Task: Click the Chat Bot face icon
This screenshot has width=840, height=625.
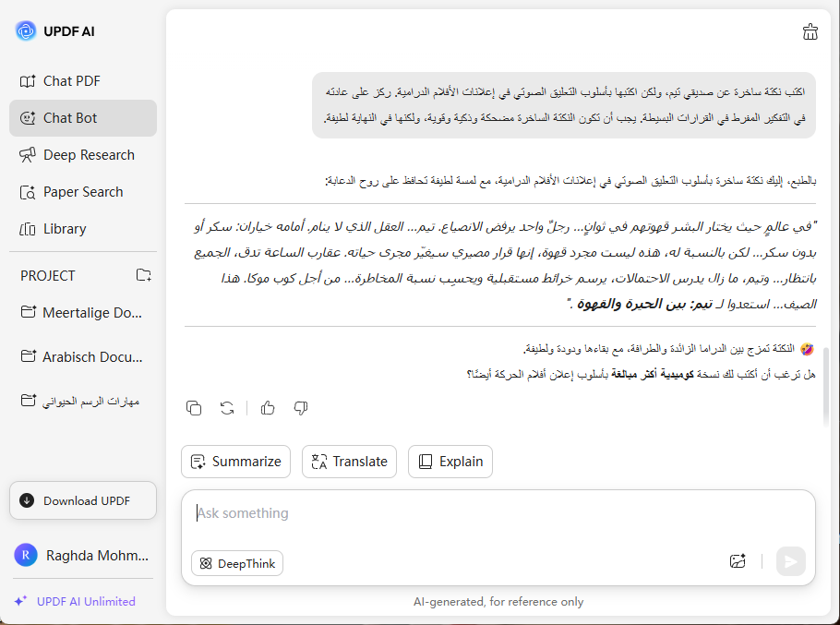Action: pos(28,118)
